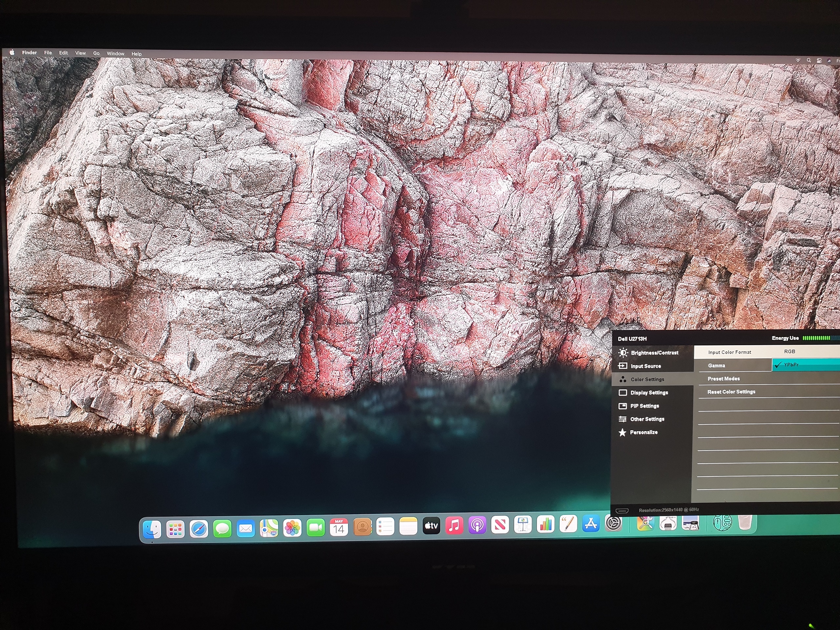Viewport: 840px width, 630px height.
Task: Launch the App Store icon
Action: pos(591,524)
